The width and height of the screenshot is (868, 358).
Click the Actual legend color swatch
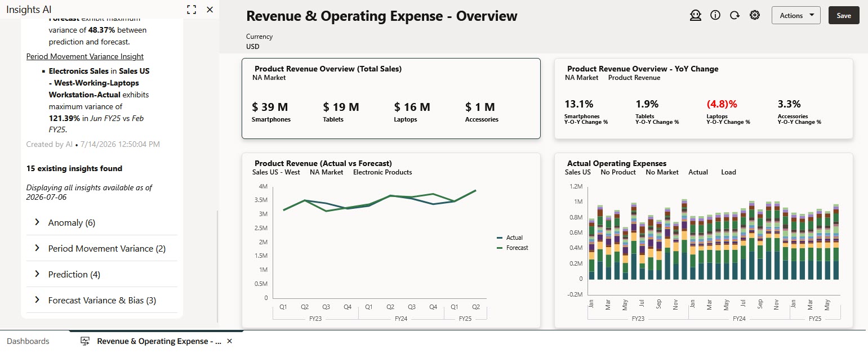[x=500, y=238]
